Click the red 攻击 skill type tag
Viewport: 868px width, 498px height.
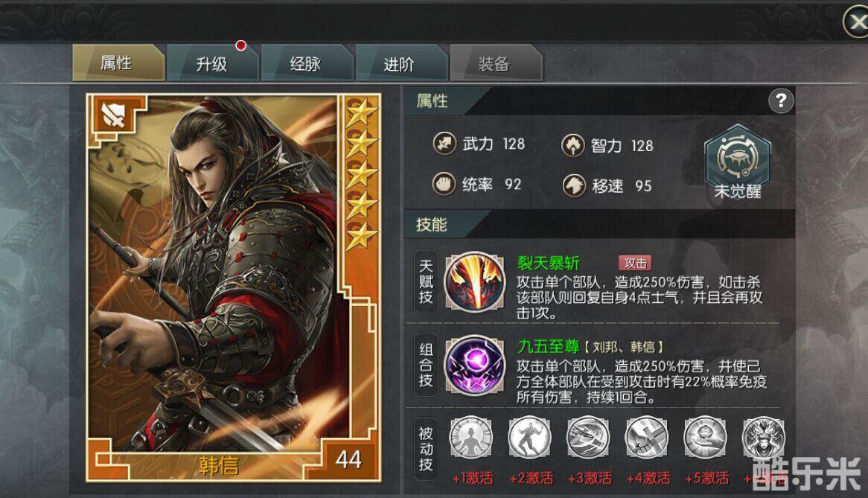pyautogui.click(x=635, y=263)
